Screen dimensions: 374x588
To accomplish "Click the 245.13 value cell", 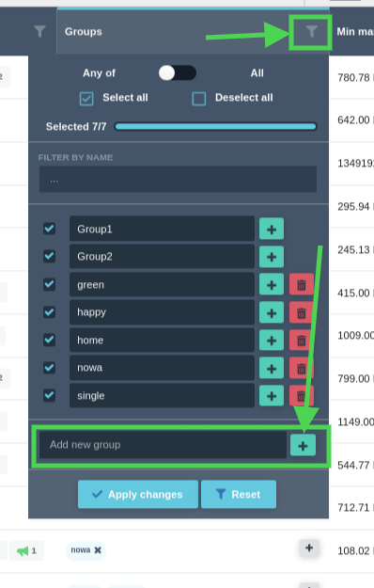I will point(353,249).
